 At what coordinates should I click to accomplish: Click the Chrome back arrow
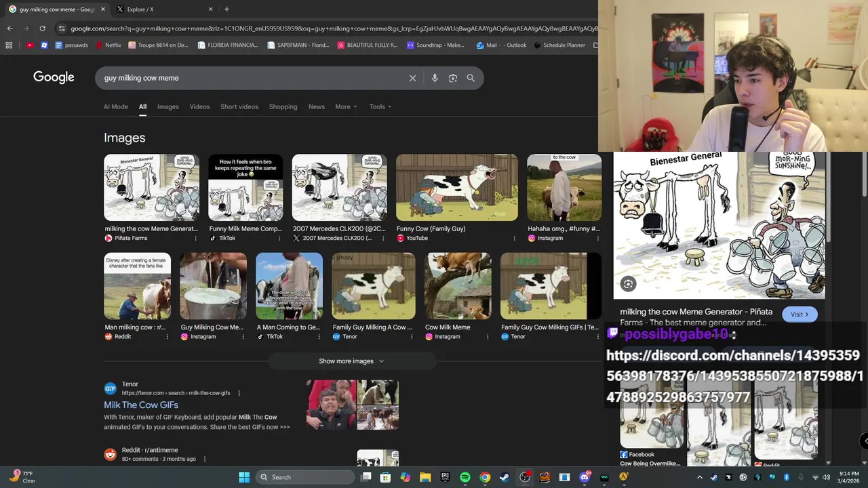tap(9, 28)
